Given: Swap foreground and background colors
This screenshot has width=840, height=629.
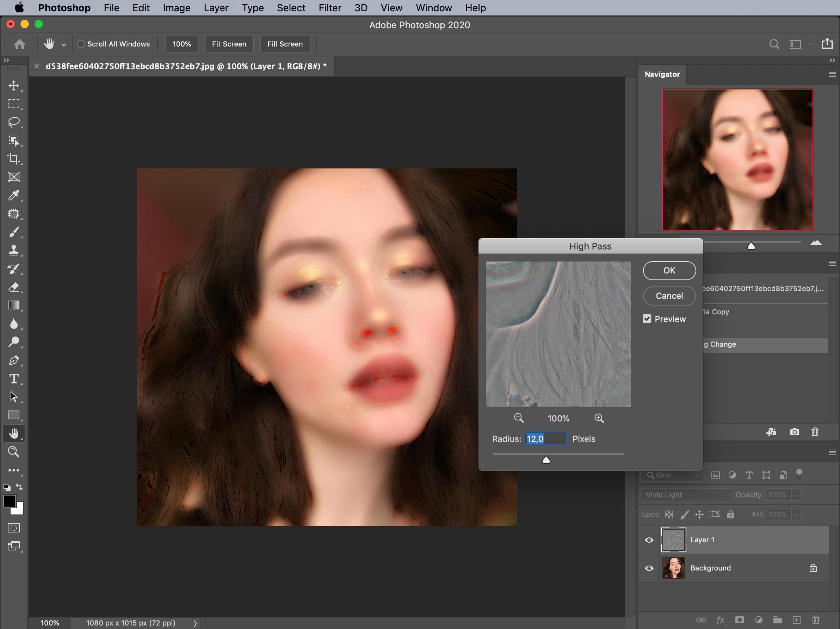Looking at the screenshot, I should click(19, 487).
